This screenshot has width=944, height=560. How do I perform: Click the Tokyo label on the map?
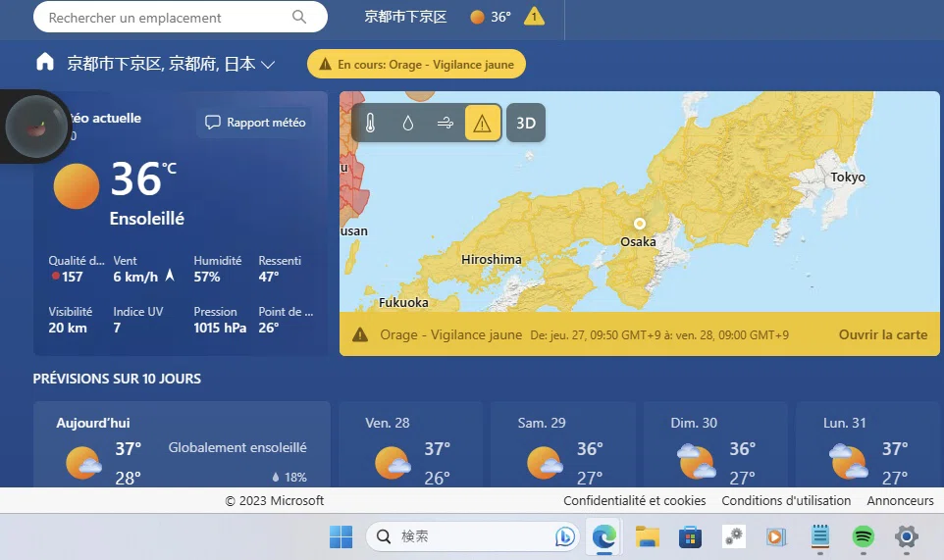pyautogui.click(x=848, y=177)
